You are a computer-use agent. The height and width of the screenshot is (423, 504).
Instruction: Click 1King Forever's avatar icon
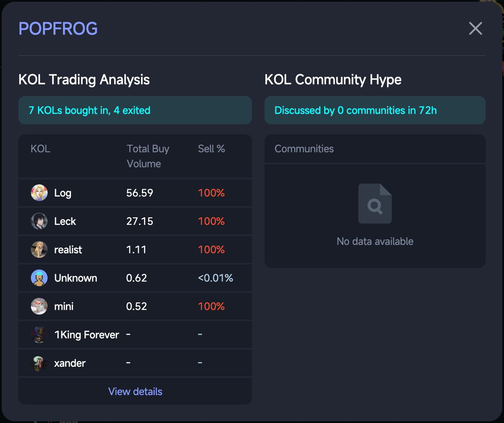point(39,335)
